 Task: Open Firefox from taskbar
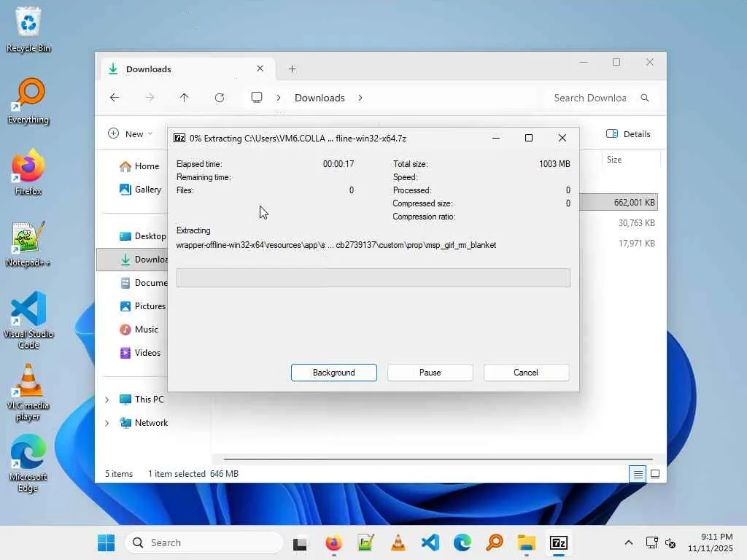click(x=333, y=542)
